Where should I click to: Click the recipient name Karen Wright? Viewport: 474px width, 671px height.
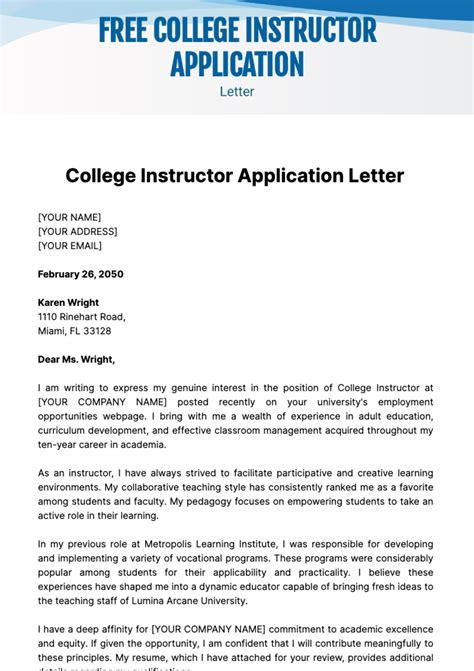pos(68,303)
